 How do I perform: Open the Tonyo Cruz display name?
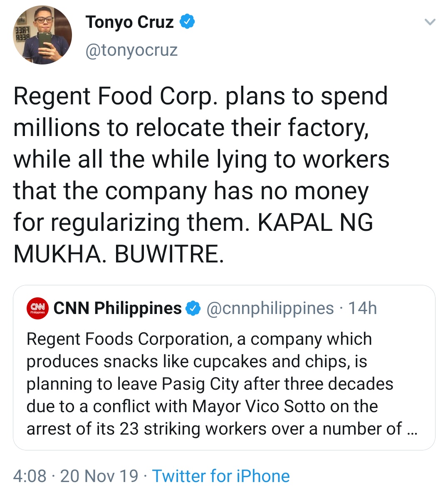coord(129,22)
